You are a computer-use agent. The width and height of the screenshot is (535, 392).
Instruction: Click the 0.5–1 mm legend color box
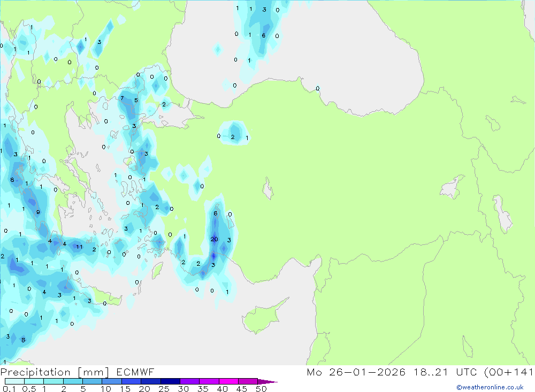coord(34,381)
